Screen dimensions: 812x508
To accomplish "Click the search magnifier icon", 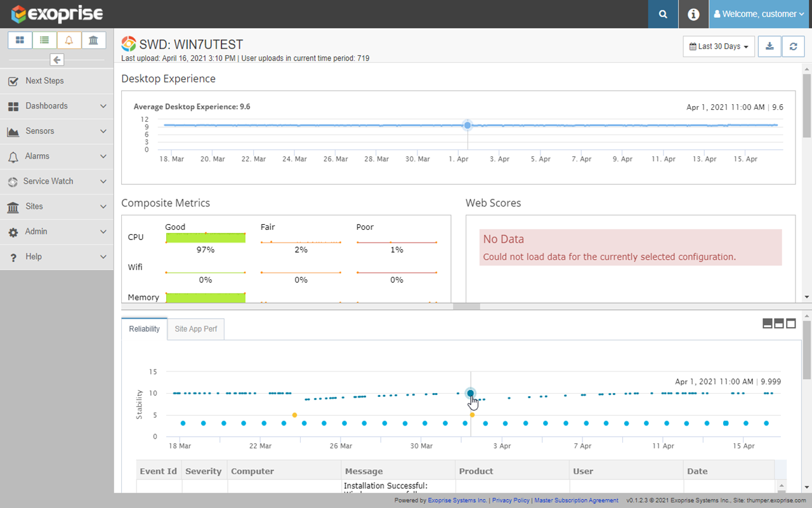I will click(663, 14).
